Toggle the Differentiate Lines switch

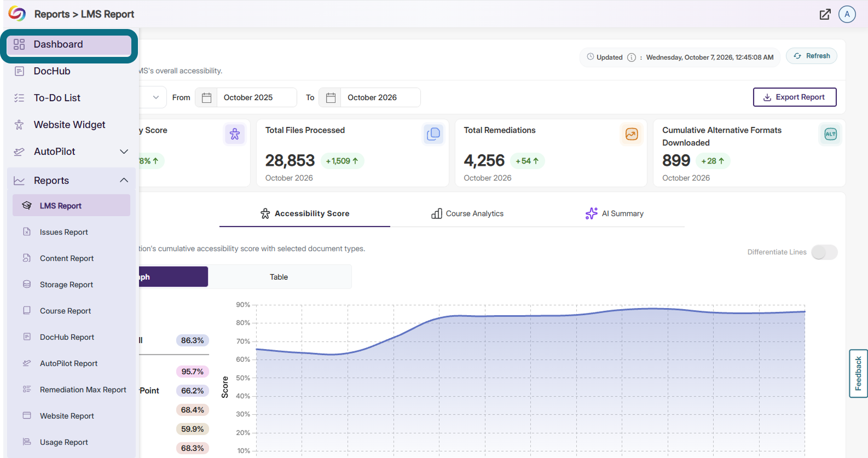(824, 252)
